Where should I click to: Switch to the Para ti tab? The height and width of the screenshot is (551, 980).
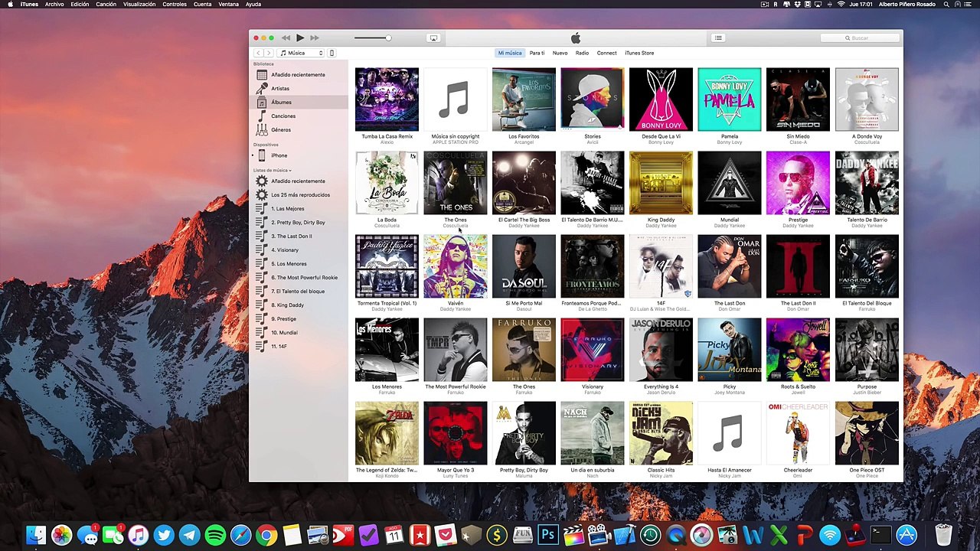537,53
